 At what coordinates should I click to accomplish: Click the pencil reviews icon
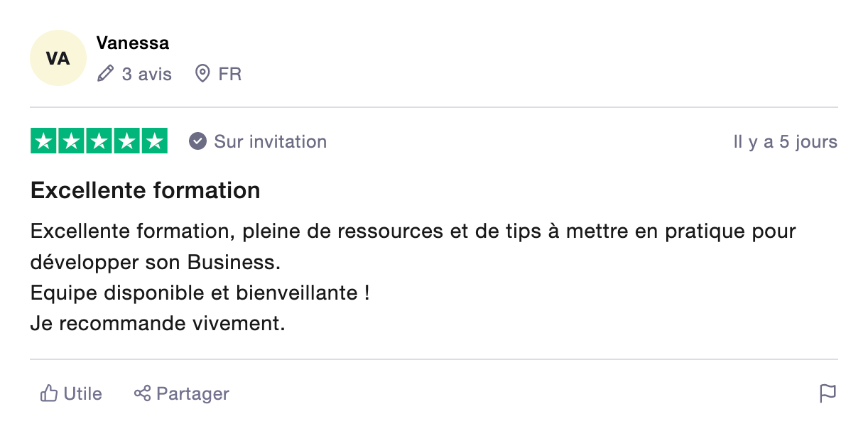click(x=106, y=74)
